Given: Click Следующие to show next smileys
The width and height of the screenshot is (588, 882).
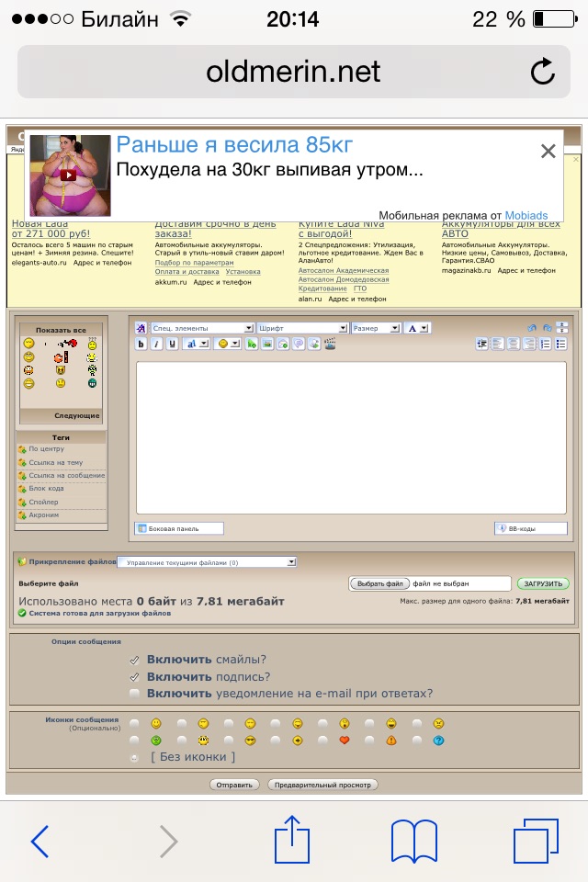Looking at the screenshot, I should 76,415.
